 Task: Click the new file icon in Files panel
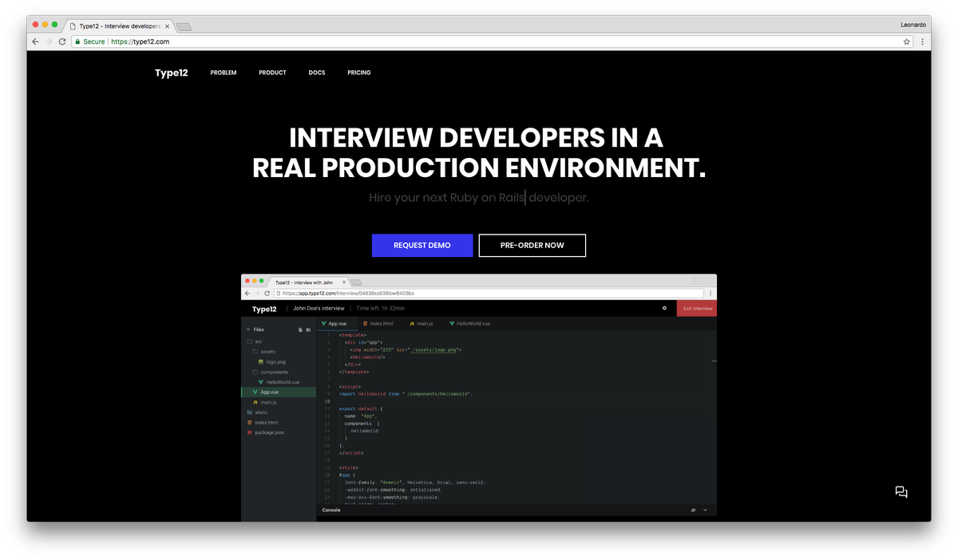coord(300,329)
